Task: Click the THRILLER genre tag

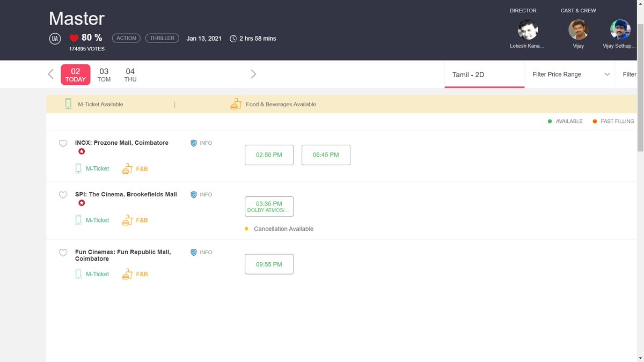Action: tap(162, 38)
